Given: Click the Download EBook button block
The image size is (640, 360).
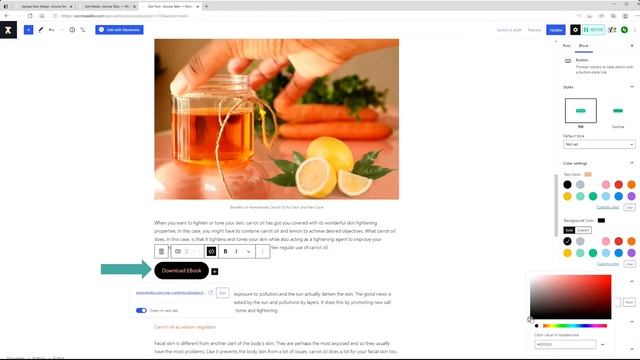Looking at the screenshot, I should [182, 271].
